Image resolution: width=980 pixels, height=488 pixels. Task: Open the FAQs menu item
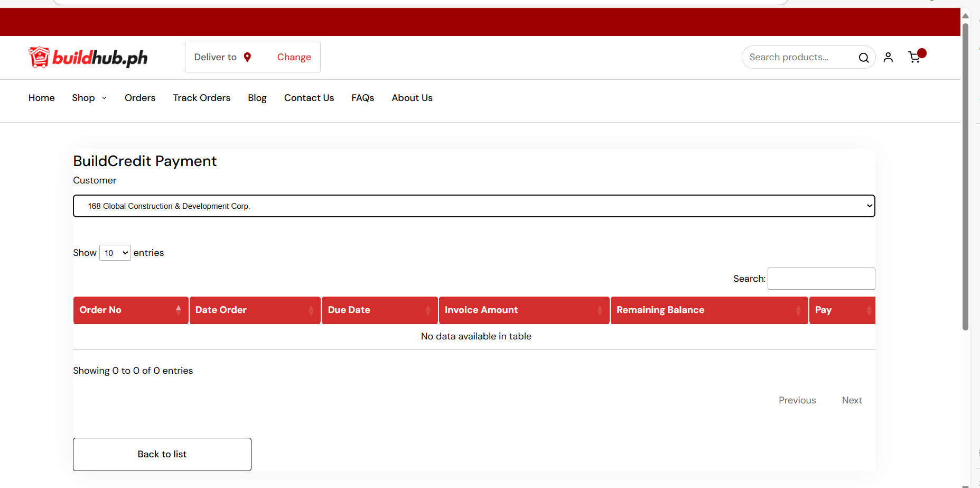(x=362, y=98)
